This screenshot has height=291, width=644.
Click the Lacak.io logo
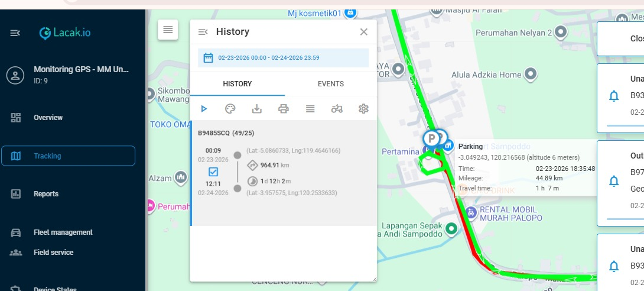click(65, 33)
